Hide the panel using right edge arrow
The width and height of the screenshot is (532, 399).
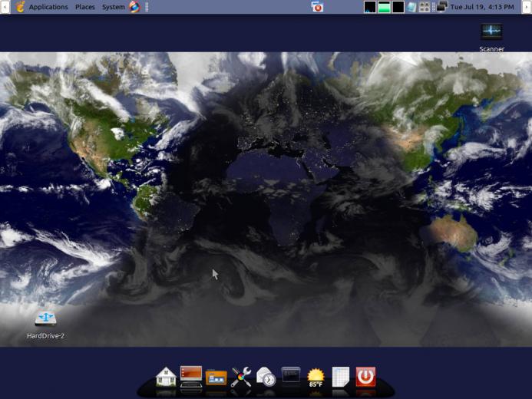pyautogui.click(x=527, y=7)
